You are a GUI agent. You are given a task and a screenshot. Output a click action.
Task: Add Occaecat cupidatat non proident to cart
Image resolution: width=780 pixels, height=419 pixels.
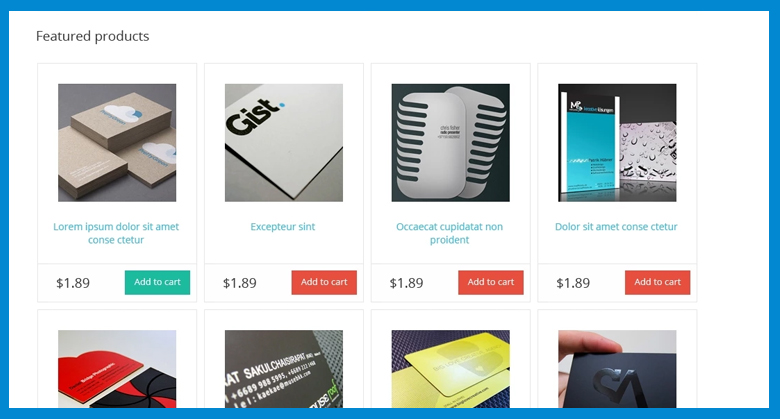pyautogui.click(x=490, y=282)
